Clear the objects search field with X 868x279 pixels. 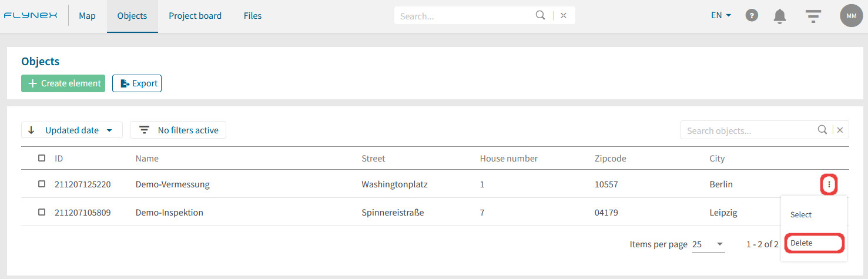point(840,130)
